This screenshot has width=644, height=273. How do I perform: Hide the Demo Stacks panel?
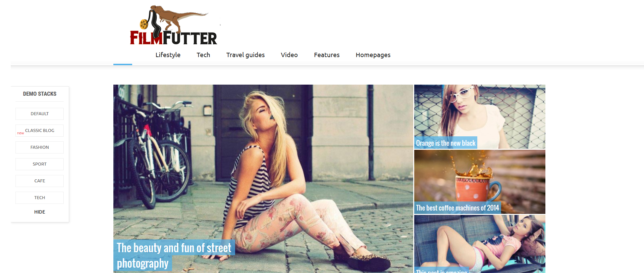(40, 212)
